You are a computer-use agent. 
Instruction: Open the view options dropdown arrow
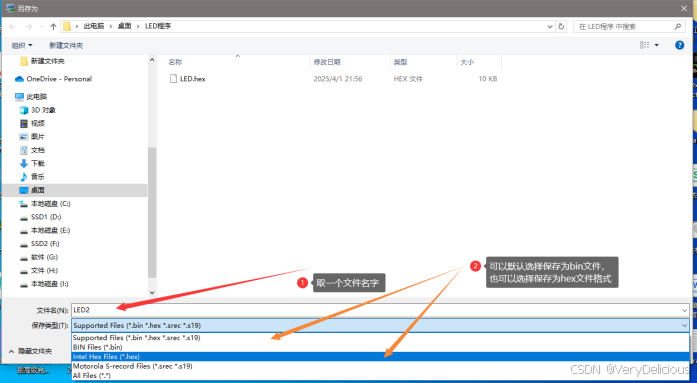click(657, 45)
